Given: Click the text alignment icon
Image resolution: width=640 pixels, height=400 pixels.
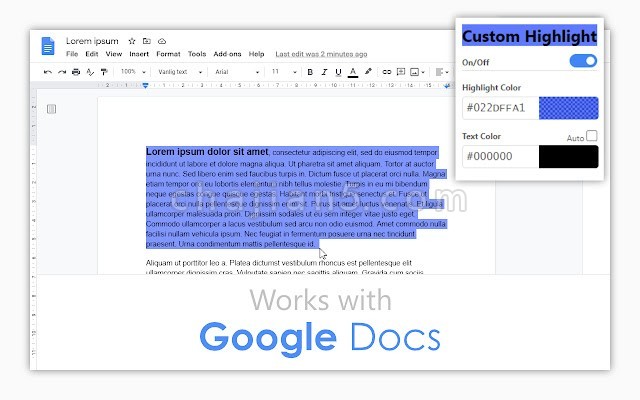Looking at the screenshot, I should (x=439, y=72).
